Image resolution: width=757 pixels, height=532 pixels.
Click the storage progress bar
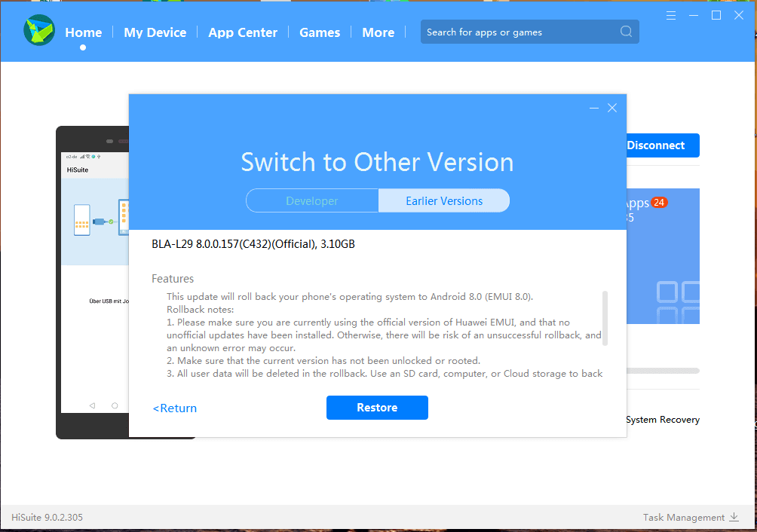[663, 371]
